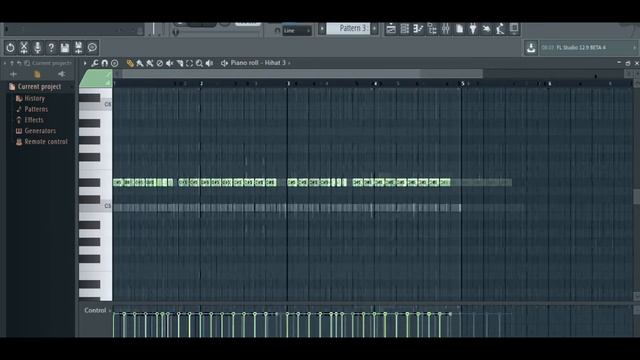This screenshot has height=360, width=640.
Task: Expand the Current project tree node
Action: pyautogui.click(x=39, y=87)
